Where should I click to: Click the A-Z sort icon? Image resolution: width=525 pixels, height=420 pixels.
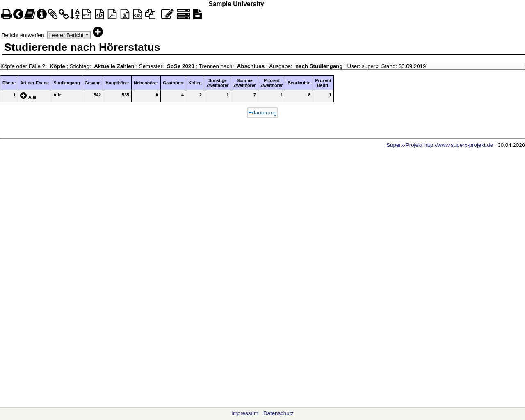[75, 14]
